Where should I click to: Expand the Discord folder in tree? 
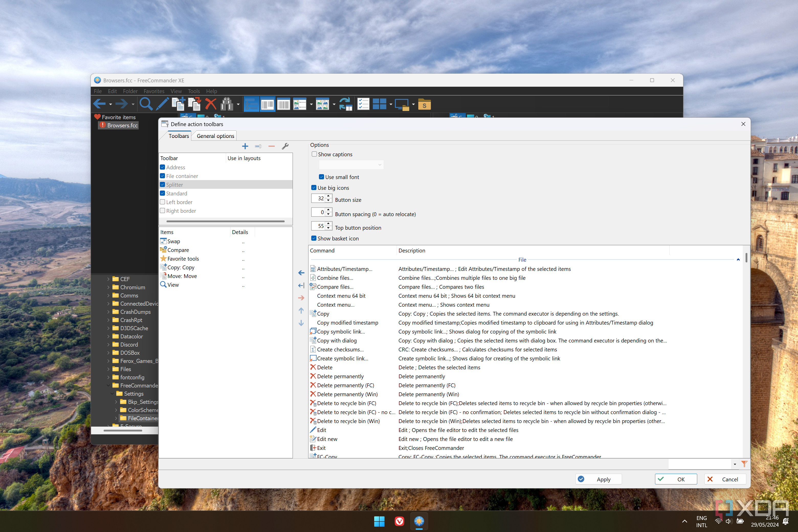pyautogui.click(x=108, y=345)
